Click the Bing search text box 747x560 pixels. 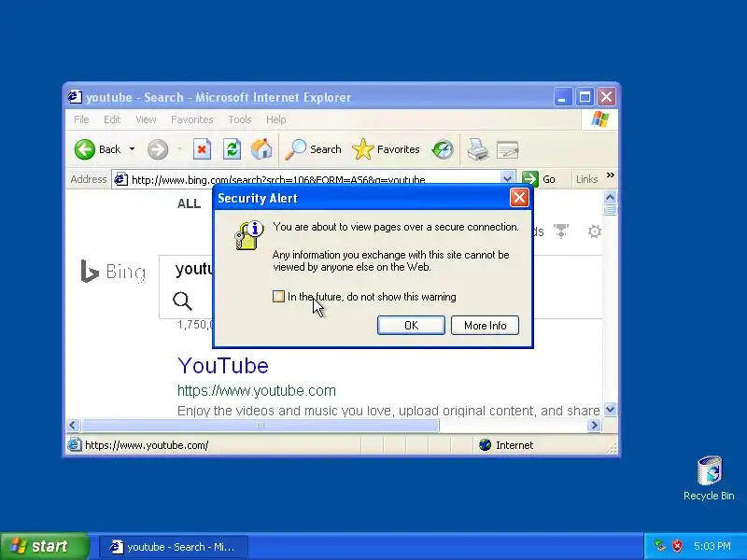(x=194, y=269)
